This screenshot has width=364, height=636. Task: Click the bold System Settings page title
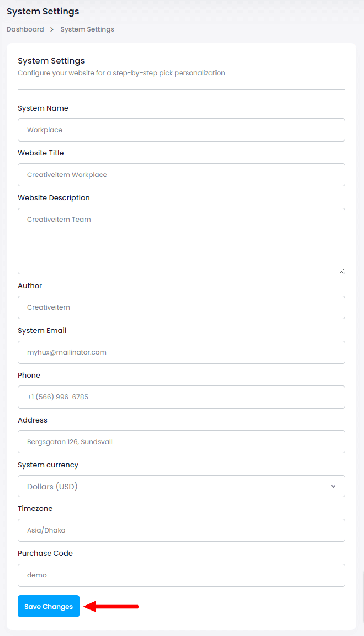coord(43,11)
